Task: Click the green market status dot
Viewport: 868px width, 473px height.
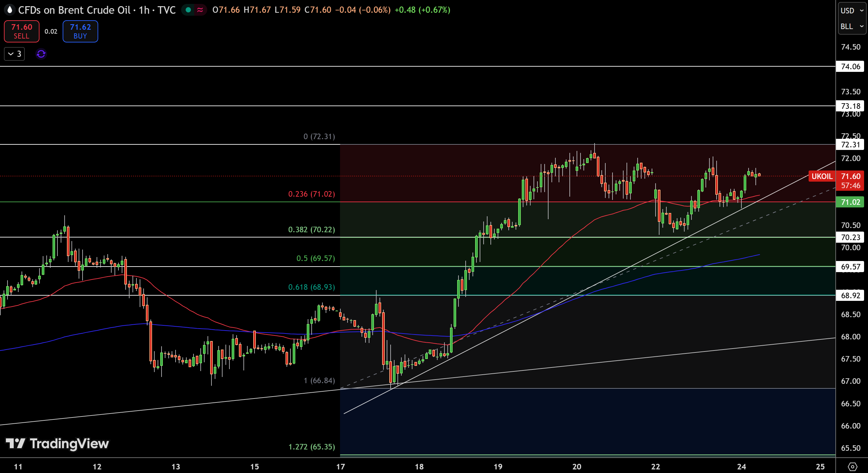Action: click(188, 10)
